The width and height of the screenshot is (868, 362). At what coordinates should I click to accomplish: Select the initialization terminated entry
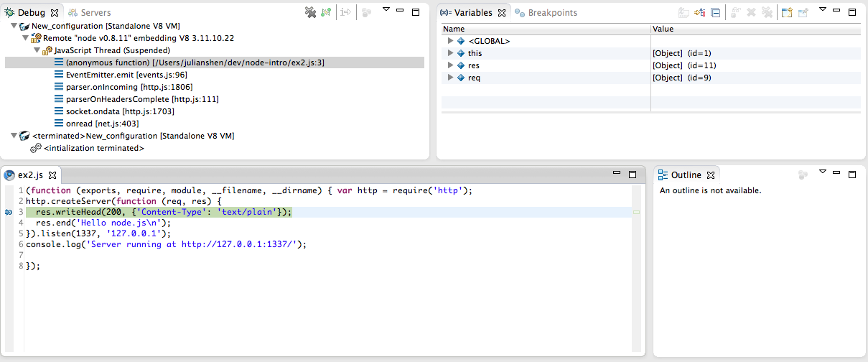94,148
